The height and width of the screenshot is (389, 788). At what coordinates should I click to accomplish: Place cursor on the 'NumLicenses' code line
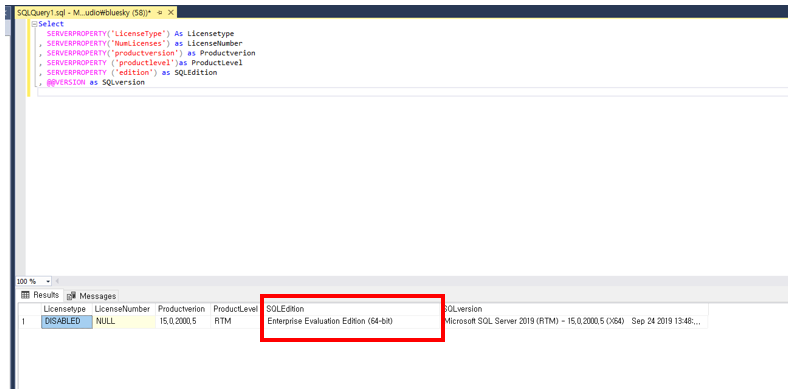[140, 43]
